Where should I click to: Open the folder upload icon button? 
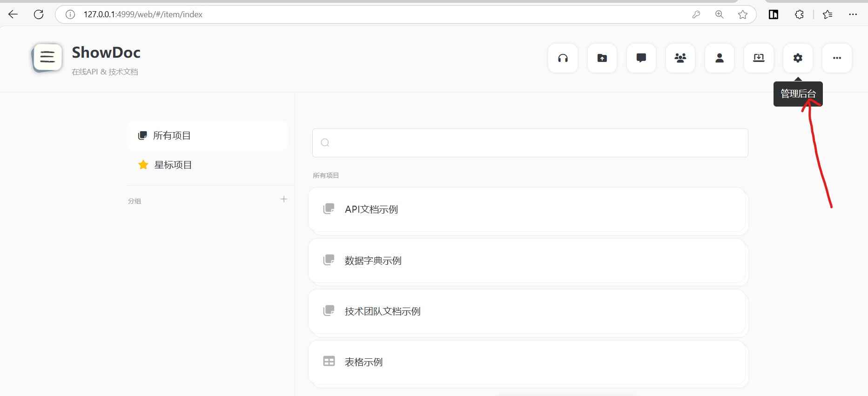click(x=602, y=58)
